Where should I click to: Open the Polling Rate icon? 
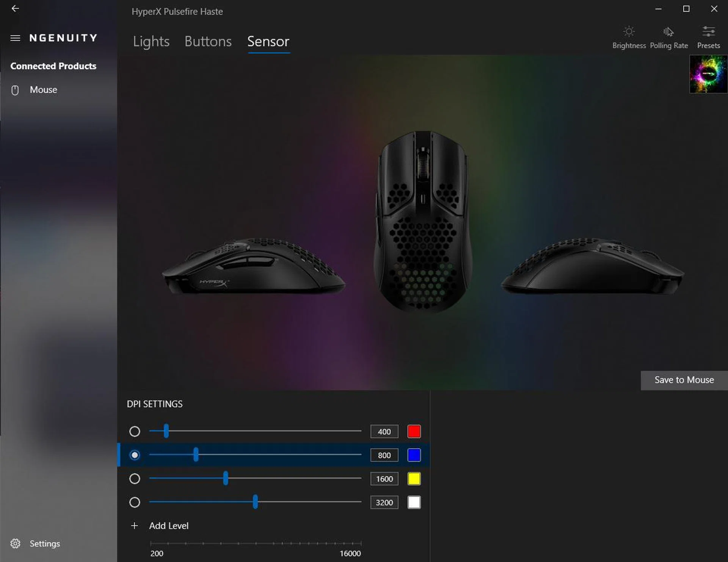pyautogui.click(x=668, y=32)
